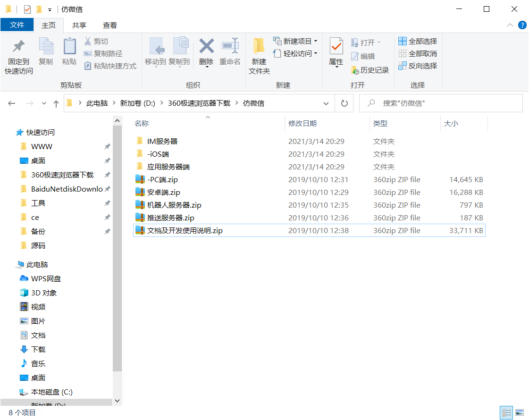Click the blue Help question icon

(x=522, y=25)
